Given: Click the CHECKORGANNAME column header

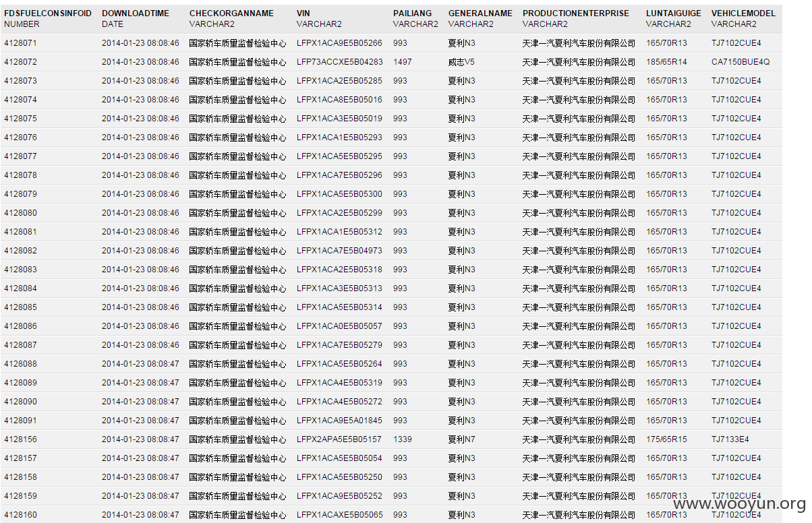Looking at the screenshot, I should coord(231,13).
